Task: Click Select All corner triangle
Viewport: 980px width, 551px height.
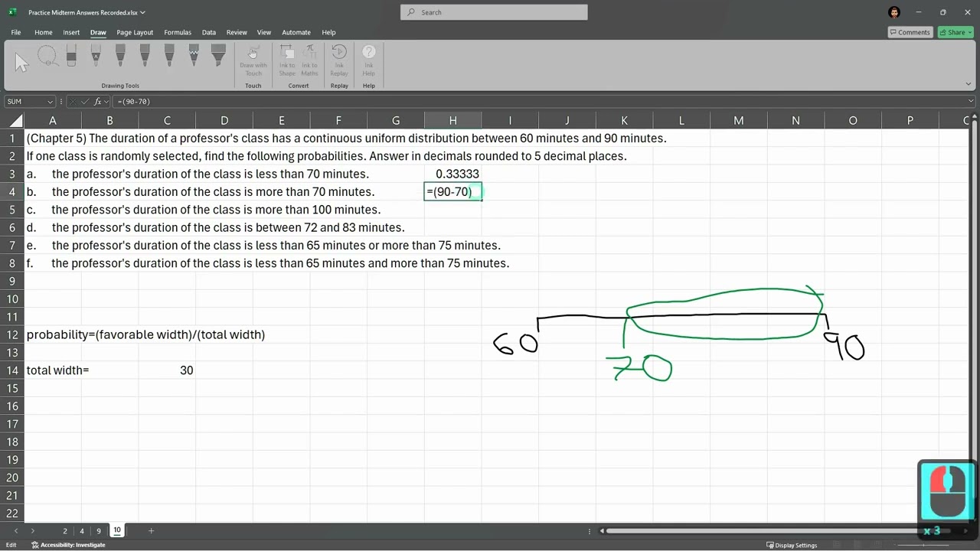Action: (x=15, y=121)
